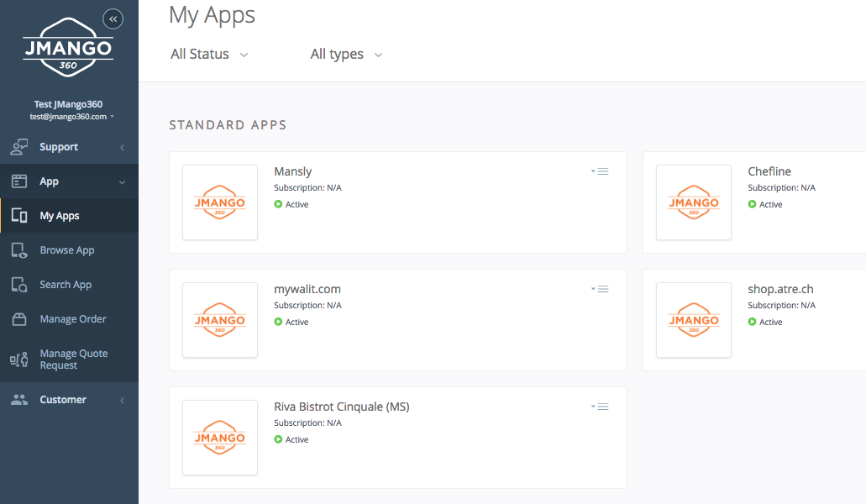The image size is (866, 504).
Task: Open Manage Order menu item
Action: 69,319
